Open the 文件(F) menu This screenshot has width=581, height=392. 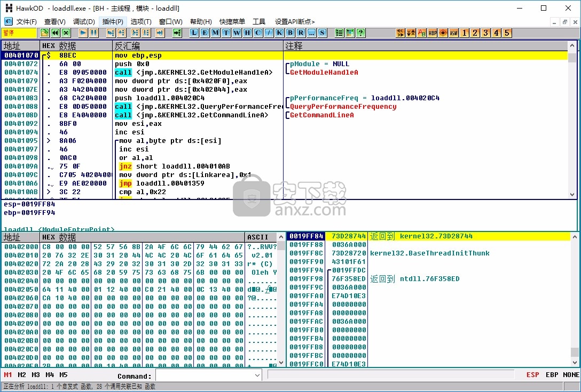(27, 21)
